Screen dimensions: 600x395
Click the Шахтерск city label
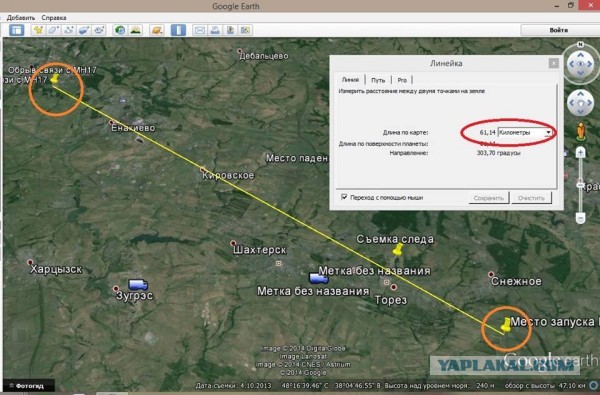[260, 250]
